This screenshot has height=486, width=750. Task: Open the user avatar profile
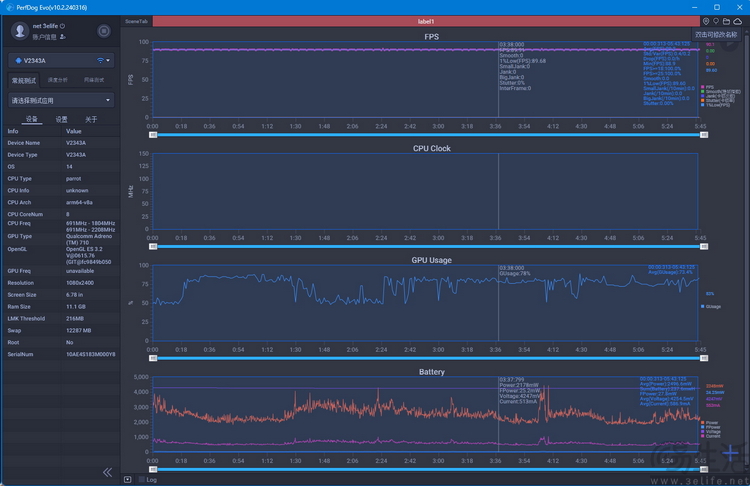[20, 31]
